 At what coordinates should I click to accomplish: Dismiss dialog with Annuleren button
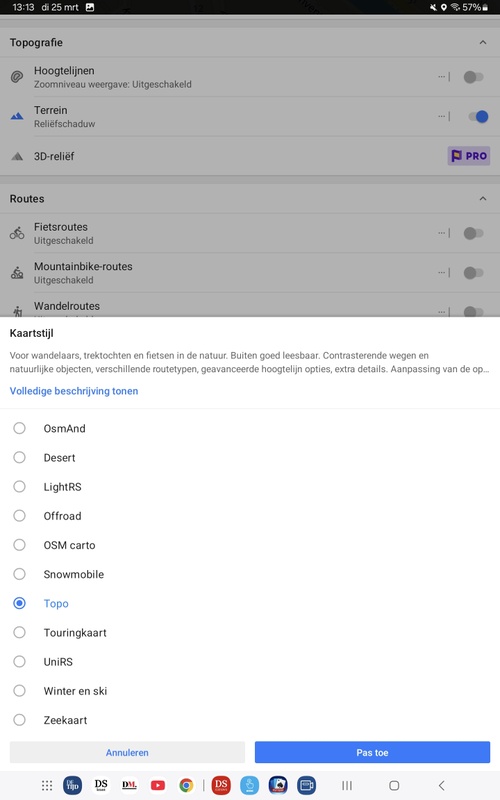point(127,752)
